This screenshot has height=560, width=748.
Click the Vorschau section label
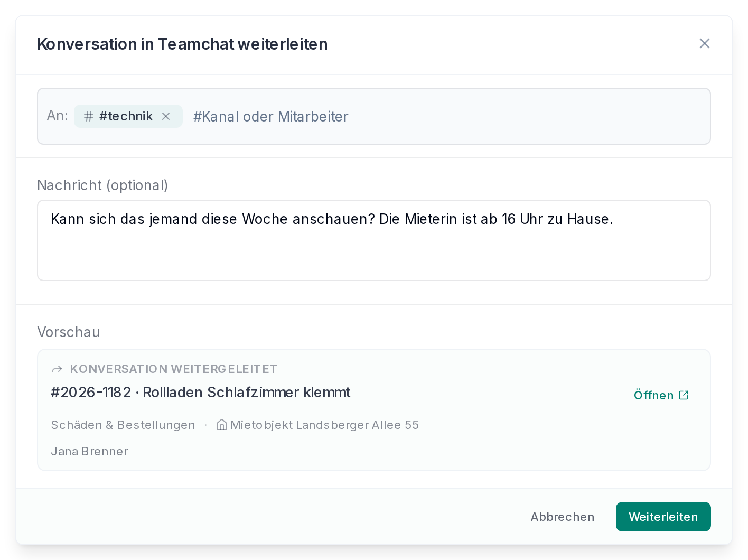pyautogui.click(x=68, y=332)
